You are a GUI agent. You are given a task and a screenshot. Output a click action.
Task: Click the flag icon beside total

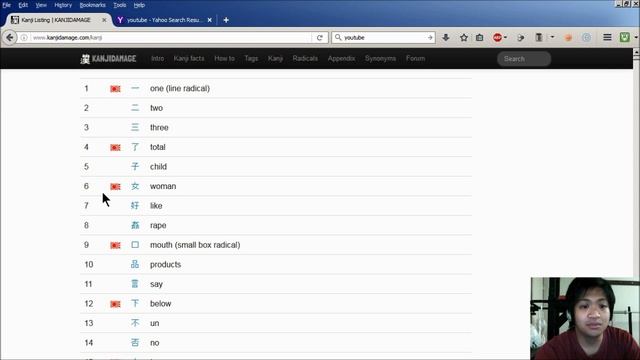click(115, 147)
